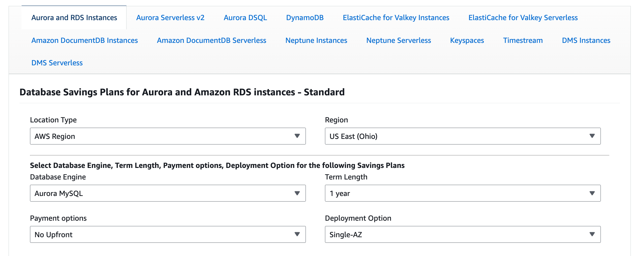Change the Term Length selection
644x256 pixels.
(462, 193)
